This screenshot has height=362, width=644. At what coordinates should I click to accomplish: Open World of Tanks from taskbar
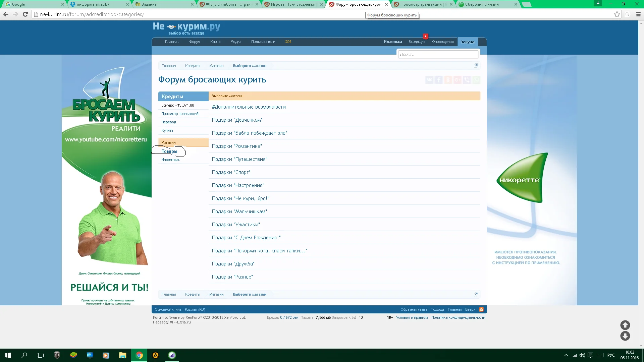[57, 355]
